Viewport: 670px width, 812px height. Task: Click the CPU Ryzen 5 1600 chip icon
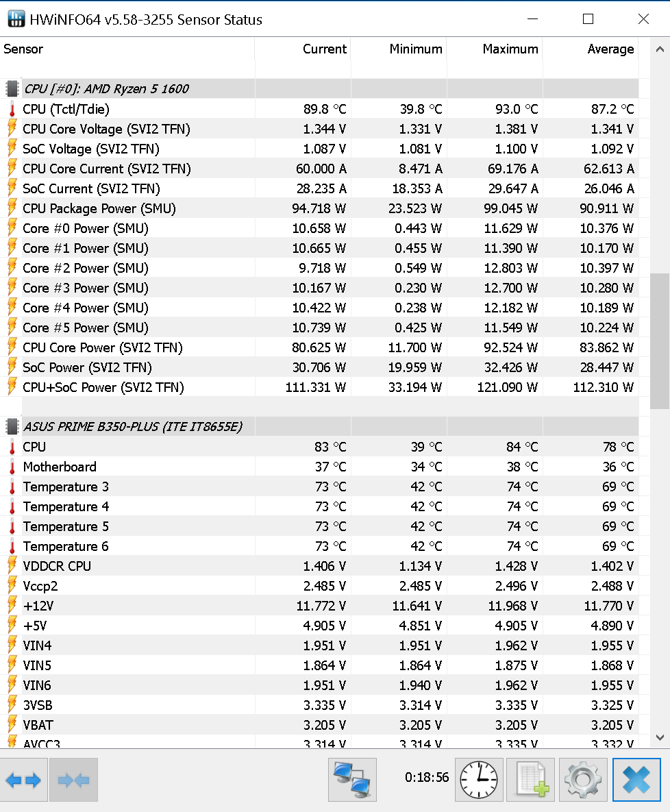click(x=12, y=88)
